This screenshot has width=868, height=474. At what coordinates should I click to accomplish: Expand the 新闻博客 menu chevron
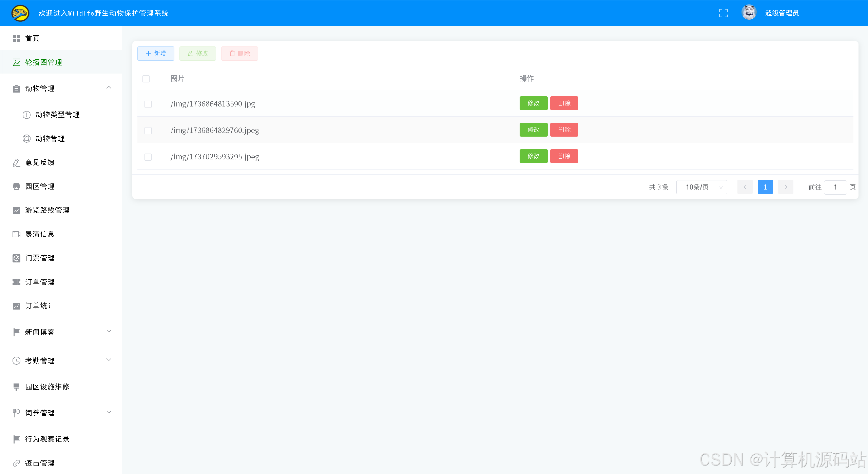tap(109, 331)
